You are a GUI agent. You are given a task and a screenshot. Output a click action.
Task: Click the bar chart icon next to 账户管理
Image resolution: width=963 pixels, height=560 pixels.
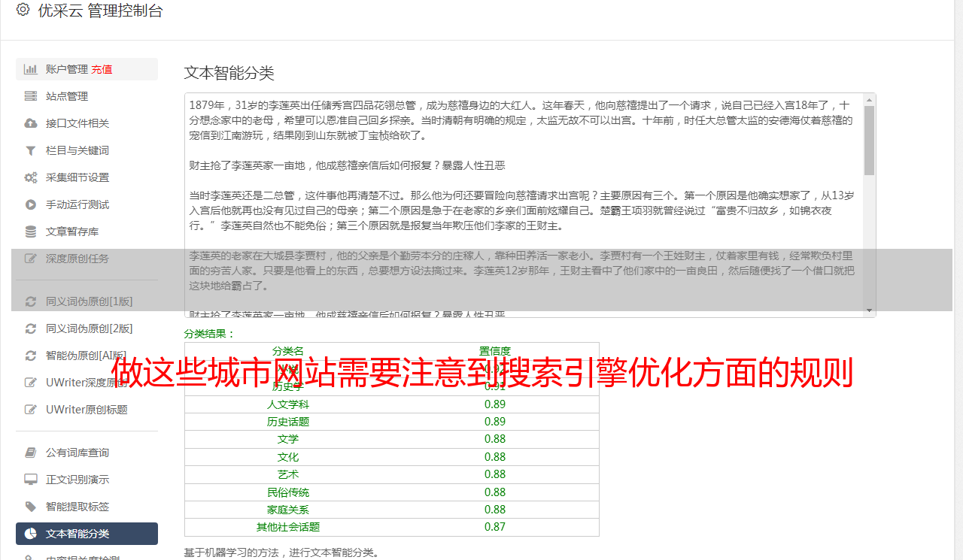31,69
